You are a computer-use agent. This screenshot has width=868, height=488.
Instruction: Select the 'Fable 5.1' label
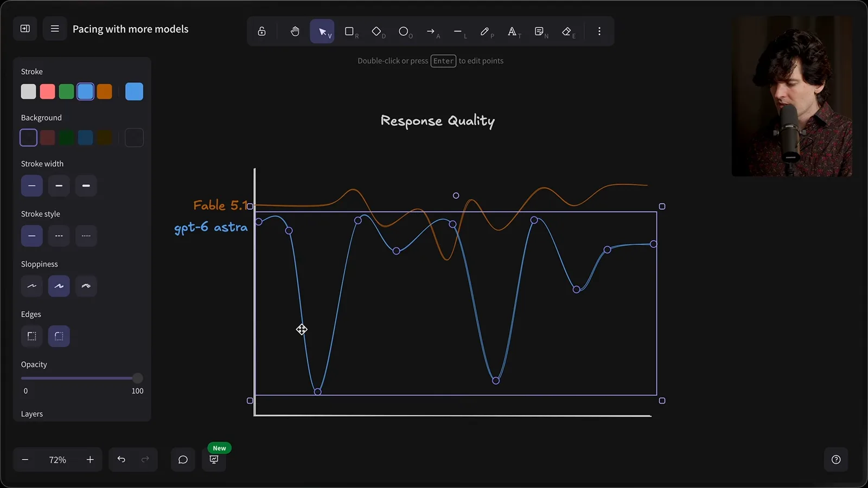coord(220,206)
